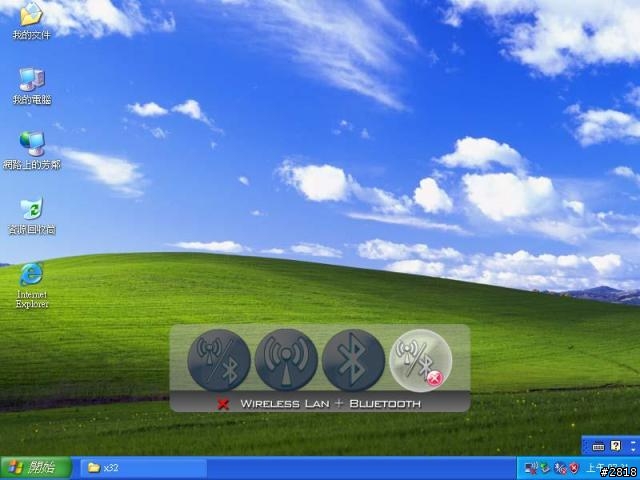Open the 我的文件 desktop folder

click(x=31, y=21)
